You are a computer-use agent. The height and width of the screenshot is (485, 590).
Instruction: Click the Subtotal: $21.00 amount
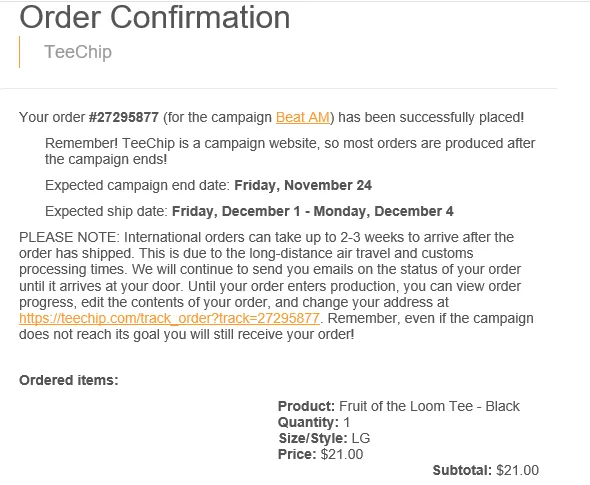[517, 470]
